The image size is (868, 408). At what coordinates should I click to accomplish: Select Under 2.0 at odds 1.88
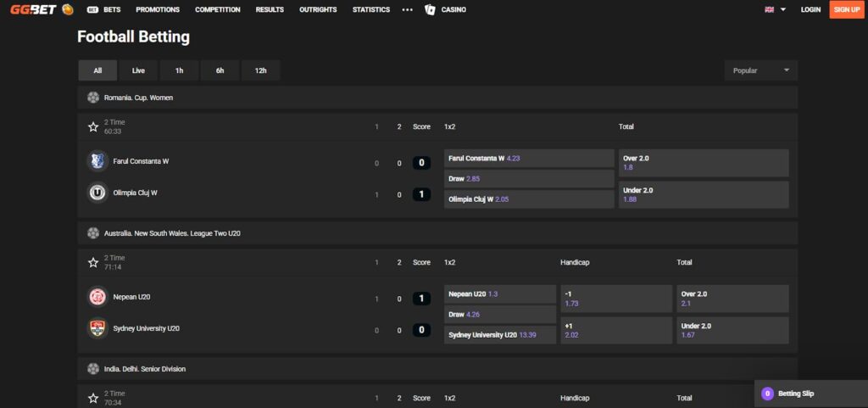[704, 195]
